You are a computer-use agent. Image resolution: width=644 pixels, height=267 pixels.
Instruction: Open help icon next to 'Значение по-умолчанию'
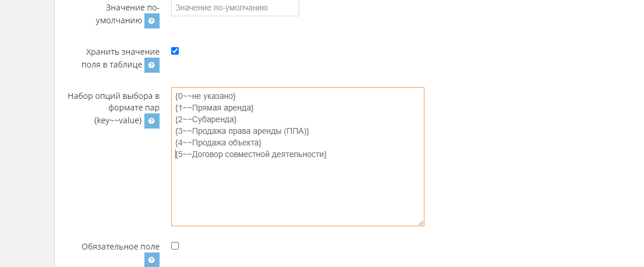click(x=151, y=20)
